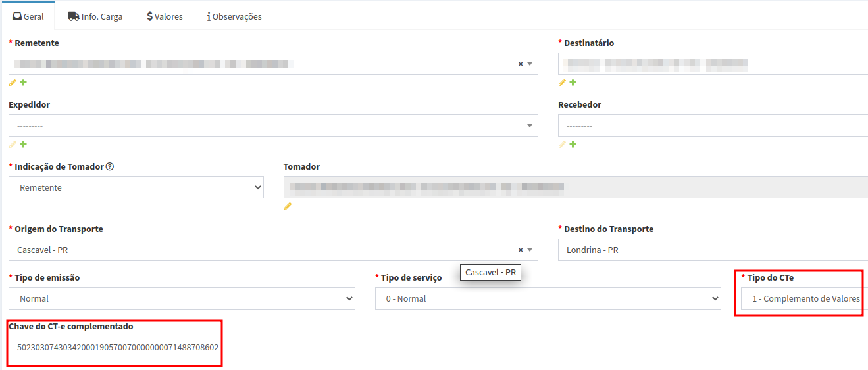
Task: Open the Valores tab
Action: coord(165,16)
